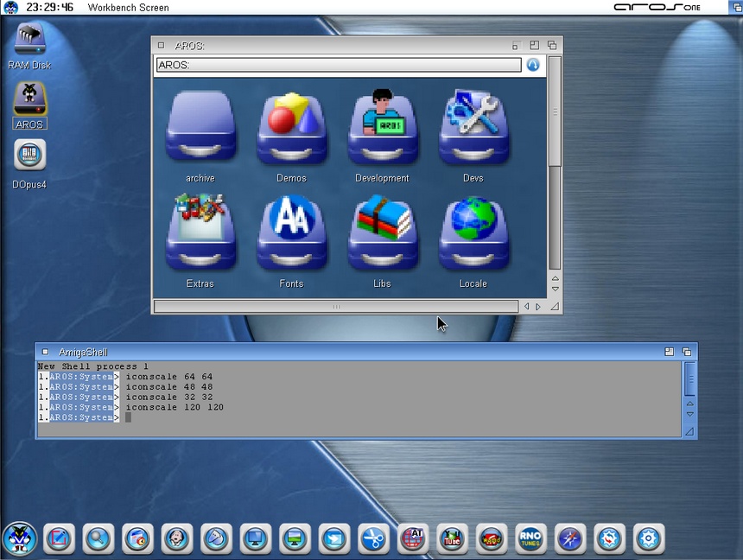
Task: Open the Development drawer
Action: (382, 130)
